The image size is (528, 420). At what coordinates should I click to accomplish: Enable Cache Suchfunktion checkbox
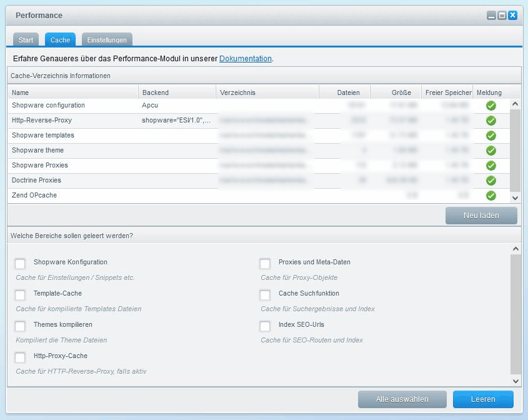coord(265,295)
